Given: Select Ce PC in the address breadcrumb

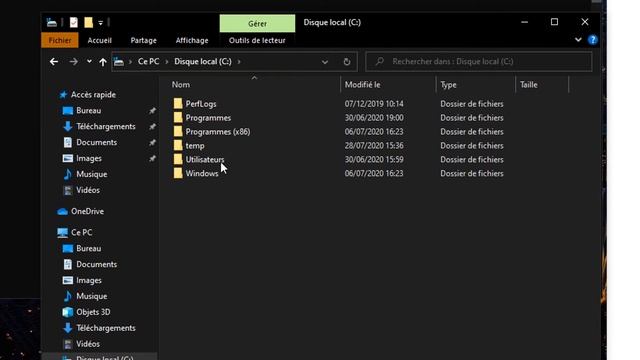Looking at the screenshot, I should click(x=149, y=62).
